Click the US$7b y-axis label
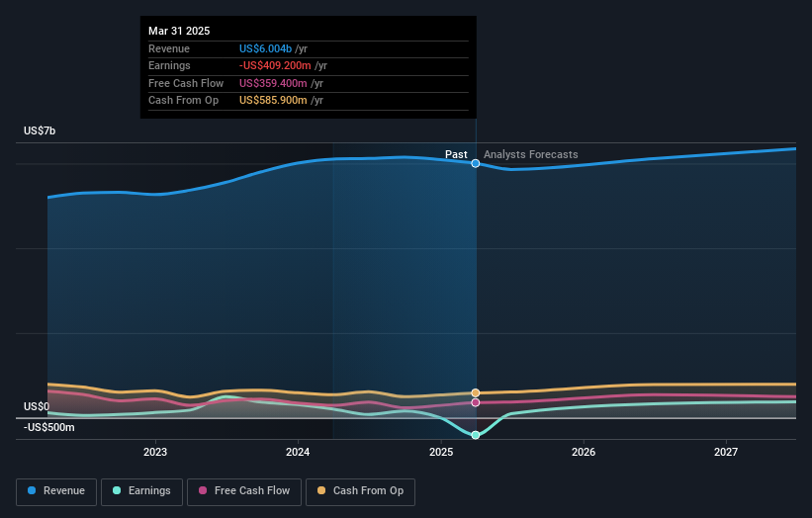 pyautogui.click(x=40, y=130)
